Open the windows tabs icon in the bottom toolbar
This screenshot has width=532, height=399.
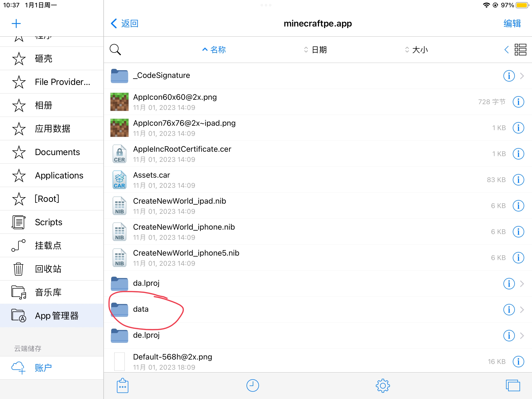[513, 386]
